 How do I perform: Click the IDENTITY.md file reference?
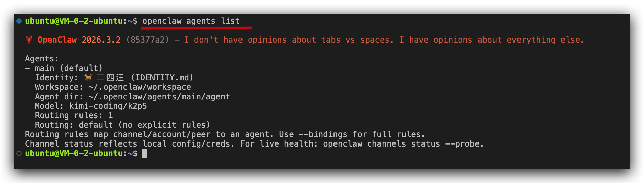coord(162,78)
